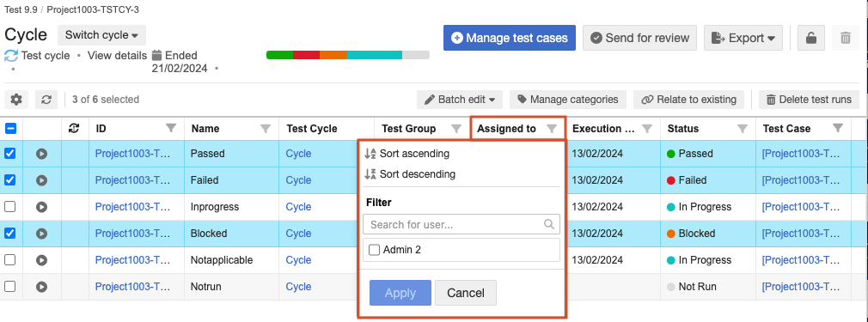
Task: Uncheck the Blocked row checkbox
Action: 10,234
